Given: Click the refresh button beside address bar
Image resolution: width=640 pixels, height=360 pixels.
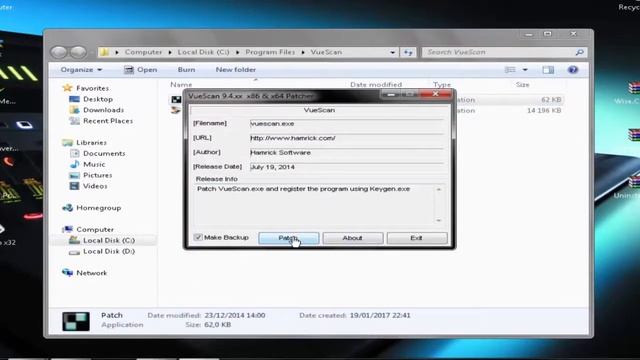Looking at the screenshot, I should 408,52.
